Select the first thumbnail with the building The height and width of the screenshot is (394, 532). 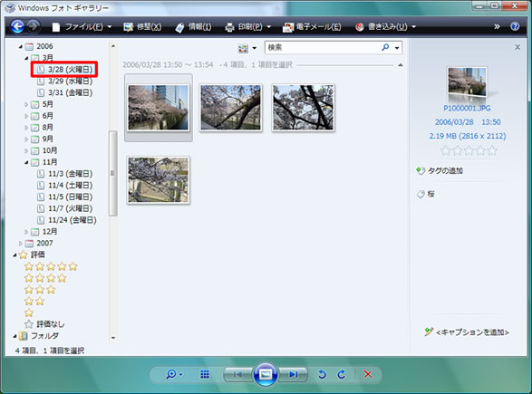[x=158, y=108]
